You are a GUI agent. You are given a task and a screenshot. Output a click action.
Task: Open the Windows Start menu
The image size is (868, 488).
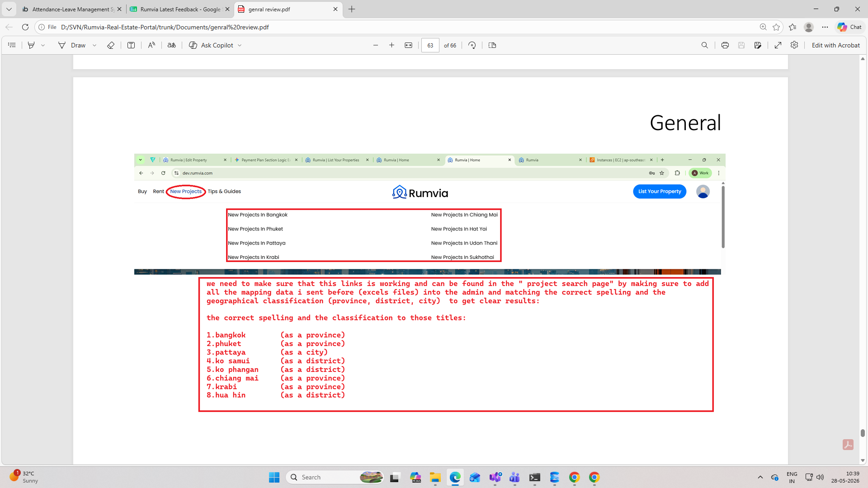[x=274, y=477]
